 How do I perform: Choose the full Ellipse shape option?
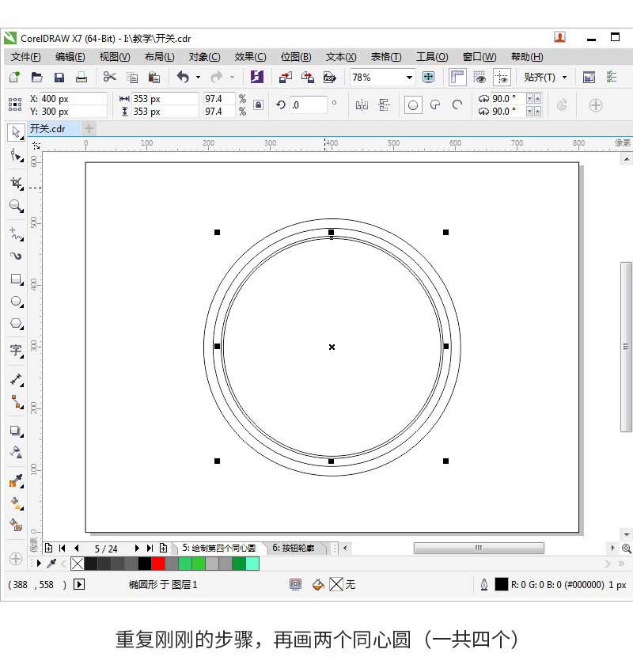(x=413, y=105)
